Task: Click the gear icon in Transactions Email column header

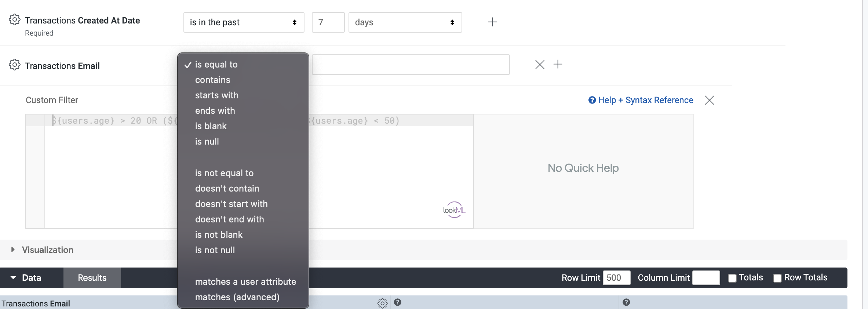Action: [x=382, y=303]
